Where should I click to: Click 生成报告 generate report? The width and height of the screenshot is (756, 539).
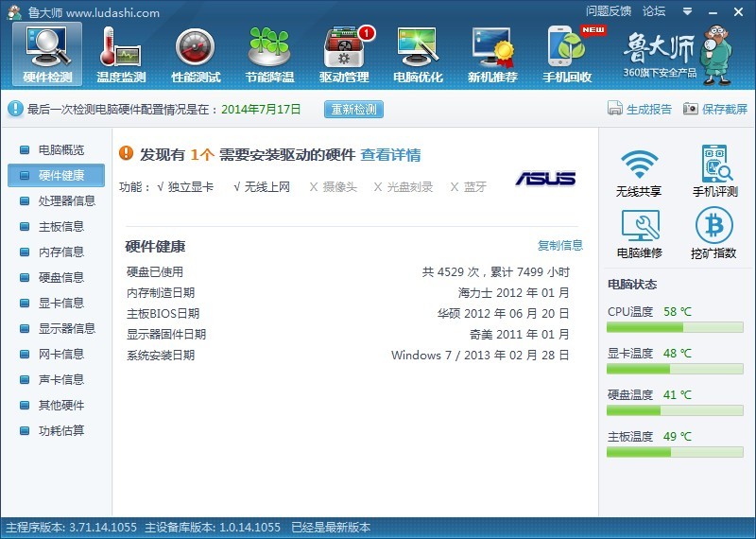click(x=640, y=109)
